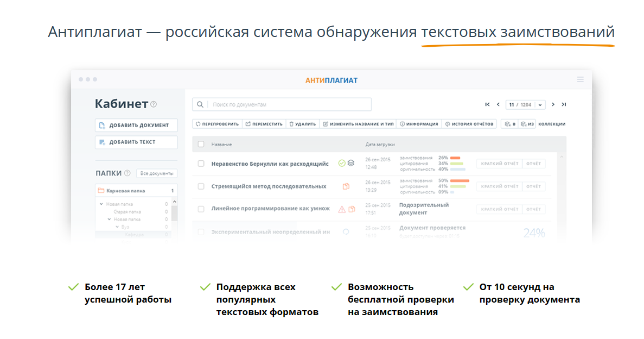Select Старая папка in folder tree
This screenshot has width=644, height=339.
point(127,212)
